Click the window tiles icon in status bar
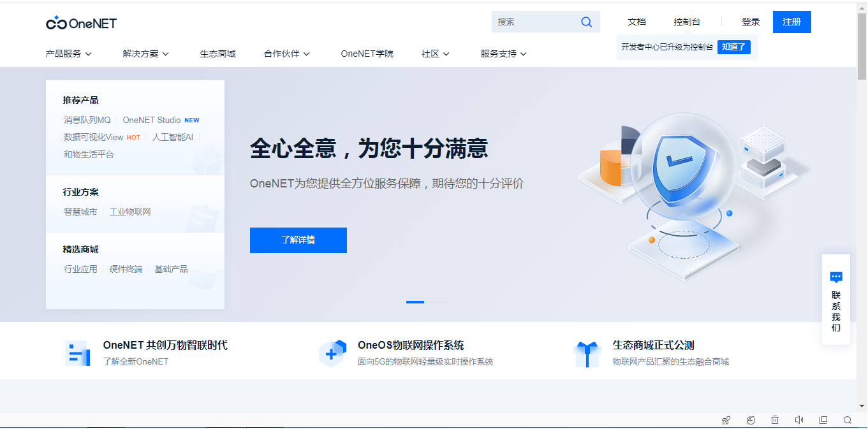 point(823,420)
